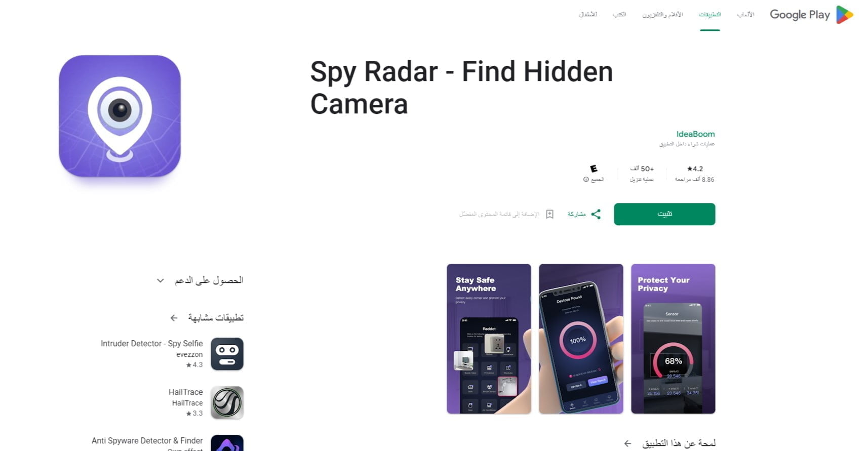Click the green تثبيت install button

coord(664,214)
